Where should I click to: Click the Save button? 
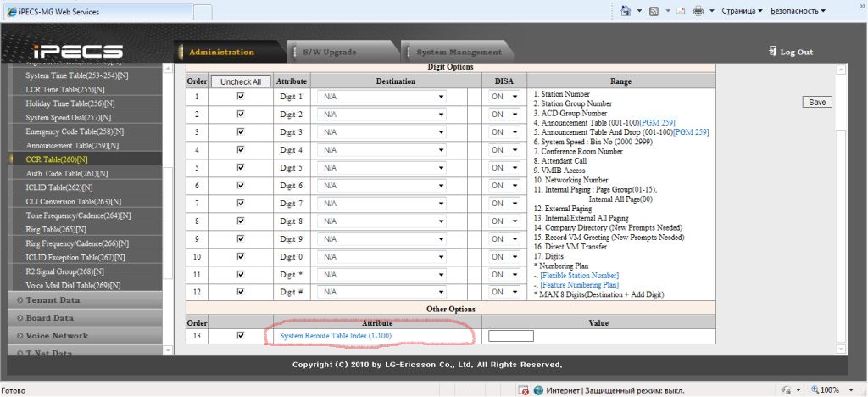click(817, 102)
